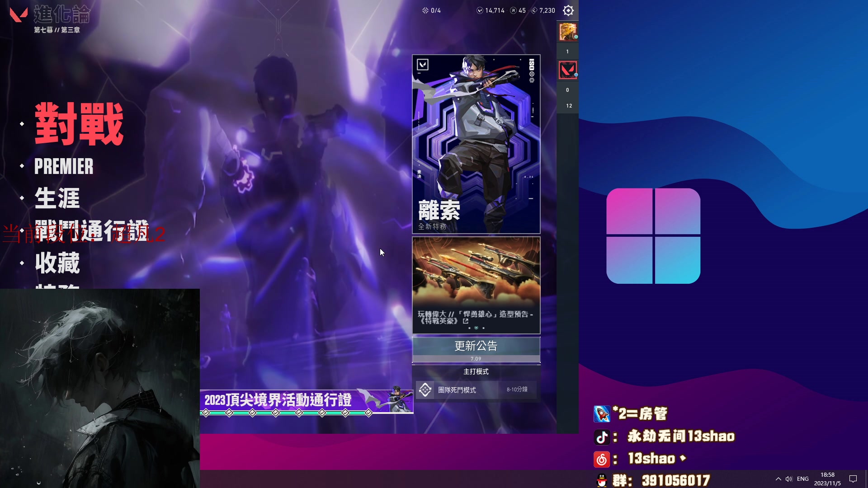Open the Windows notification center
Image resolution: width=868 pixels, height=488 pixels.
point(853,479)
